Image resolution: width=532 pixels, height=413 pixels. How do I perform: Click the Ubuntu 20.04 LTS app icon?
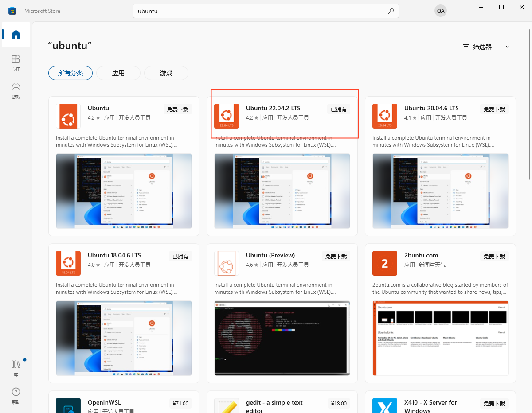(385, 116)
